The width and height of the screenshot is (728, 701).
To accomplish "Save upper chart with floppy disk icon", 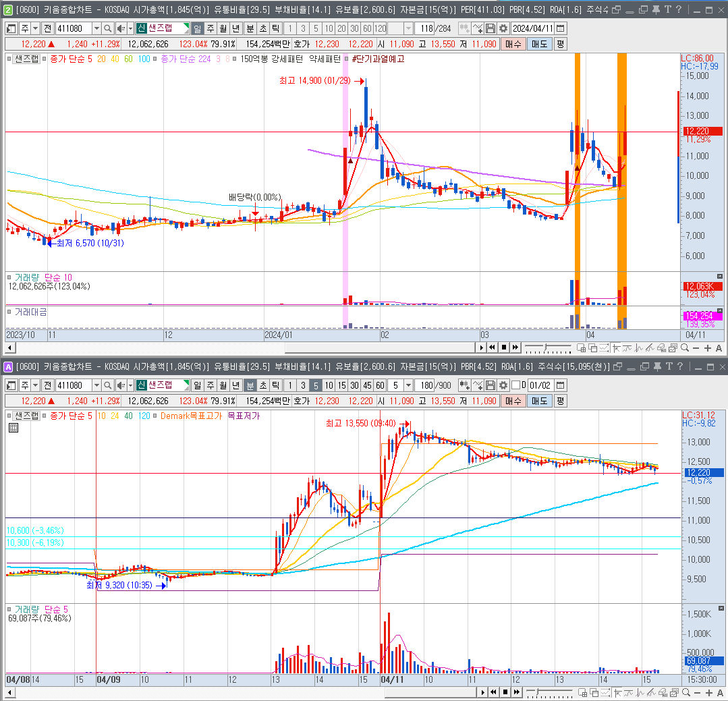I will point(491,29).
